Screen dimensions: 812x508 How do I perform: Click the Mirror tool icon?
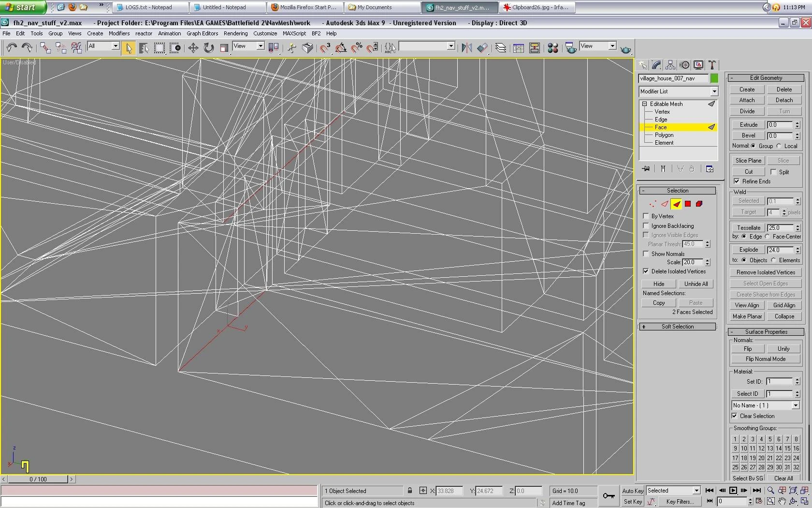[x=466, y=47]
